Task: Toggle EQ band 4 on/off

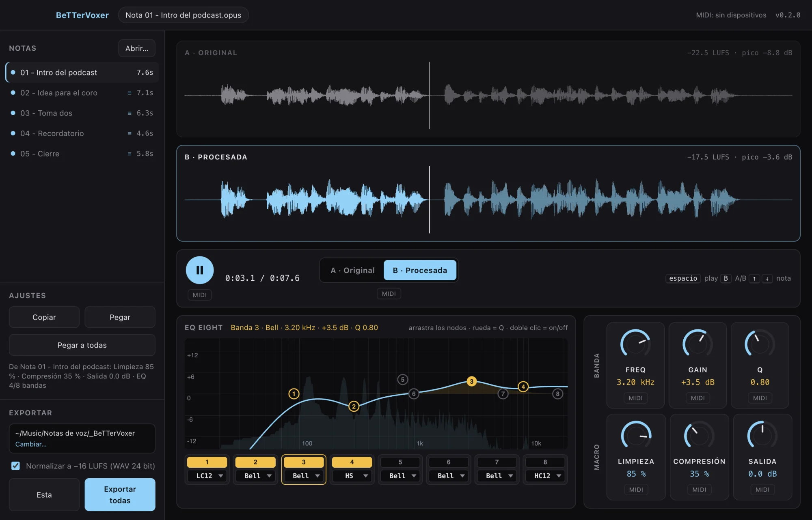Action: point(352,462)
